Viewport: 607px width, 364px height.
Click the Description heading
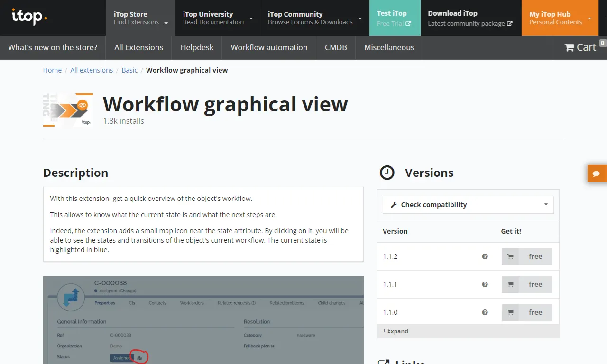75,173
